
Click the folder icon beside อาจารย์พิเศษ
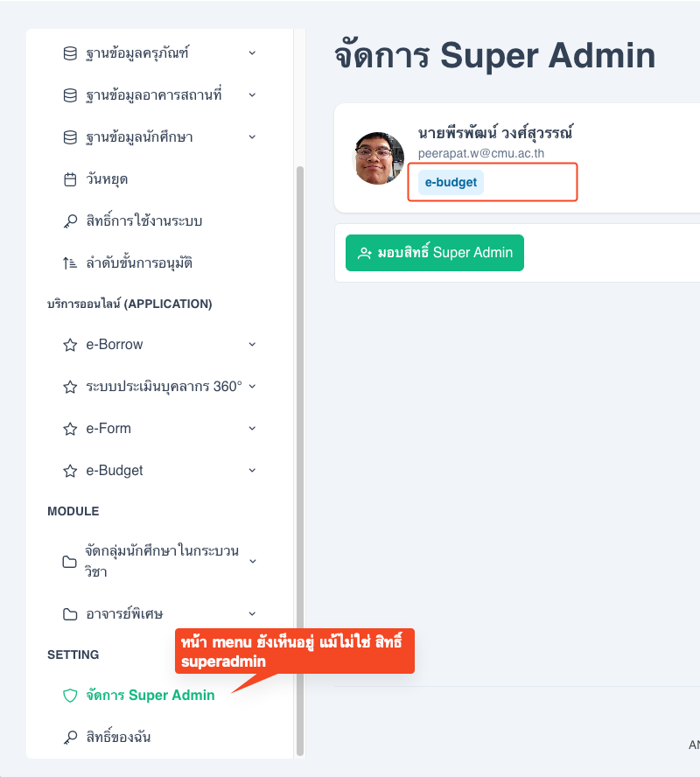coord(70,614)
